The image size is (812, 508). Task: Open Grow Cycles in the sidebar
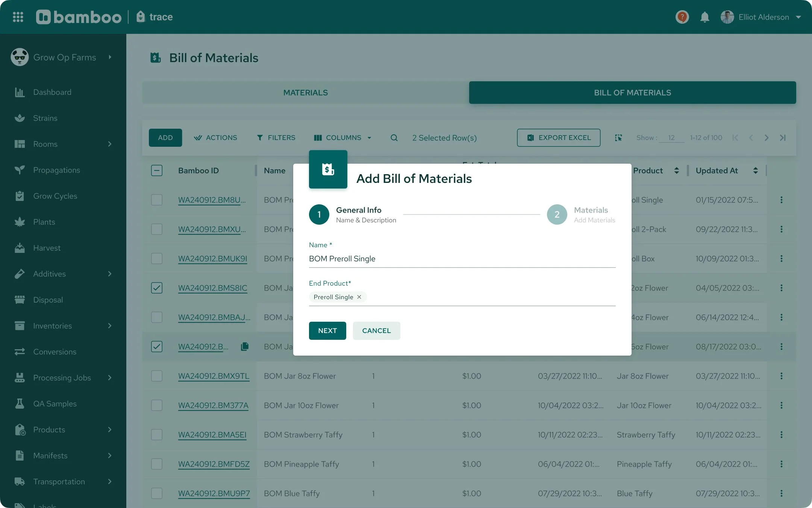[55, 196]
